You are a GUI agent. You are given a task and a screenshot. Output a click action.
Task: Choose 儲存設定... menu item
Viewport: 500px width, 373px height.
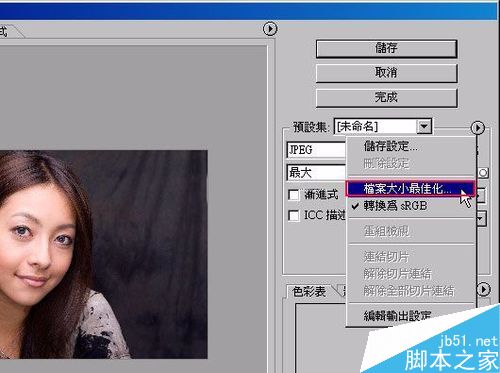pos(411,146)
